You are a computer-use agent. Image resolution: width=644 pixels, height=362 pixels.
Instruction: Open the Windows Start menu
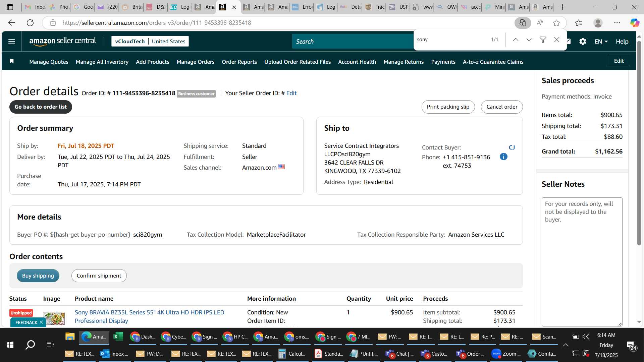[10, 345]
